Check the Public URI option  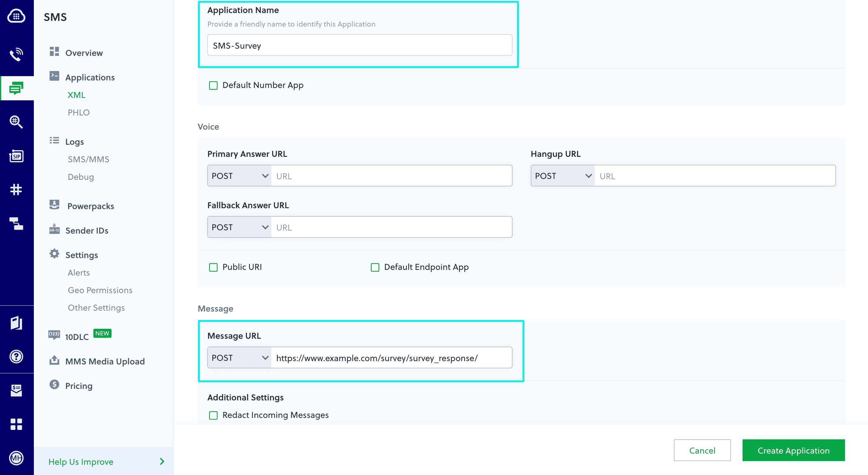pos(213,267)
